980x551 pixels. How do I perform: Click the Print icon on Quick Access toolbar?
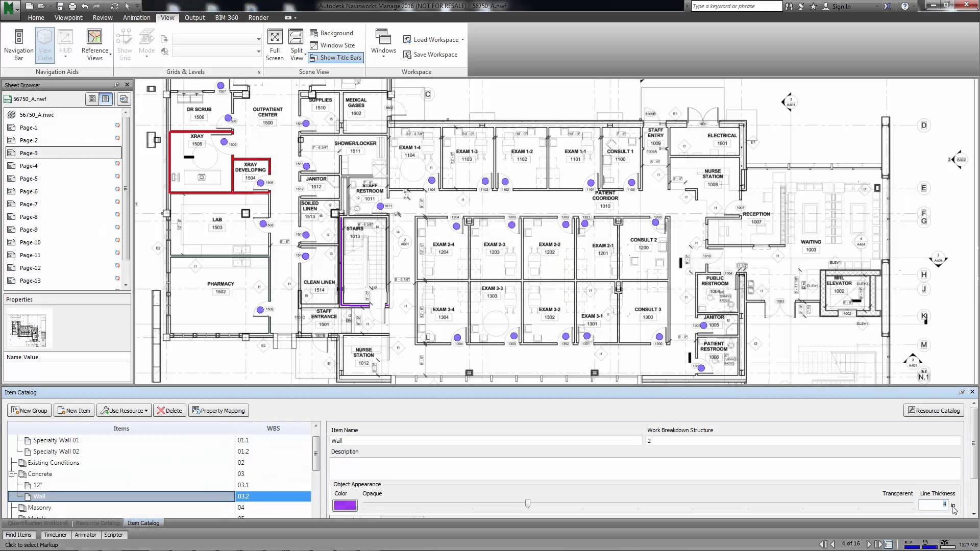[71, 6]
